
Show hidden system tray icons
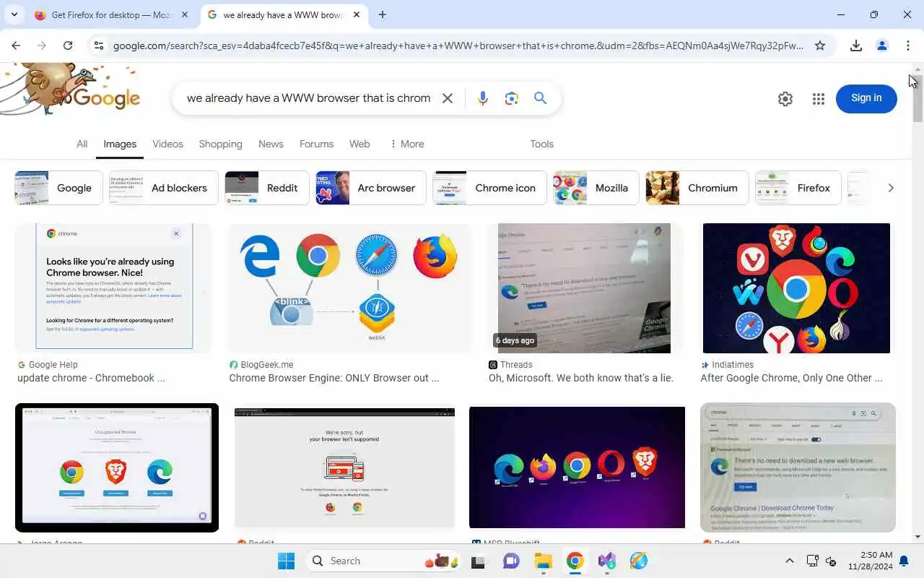pyautogui.click(x=789, y=561)
